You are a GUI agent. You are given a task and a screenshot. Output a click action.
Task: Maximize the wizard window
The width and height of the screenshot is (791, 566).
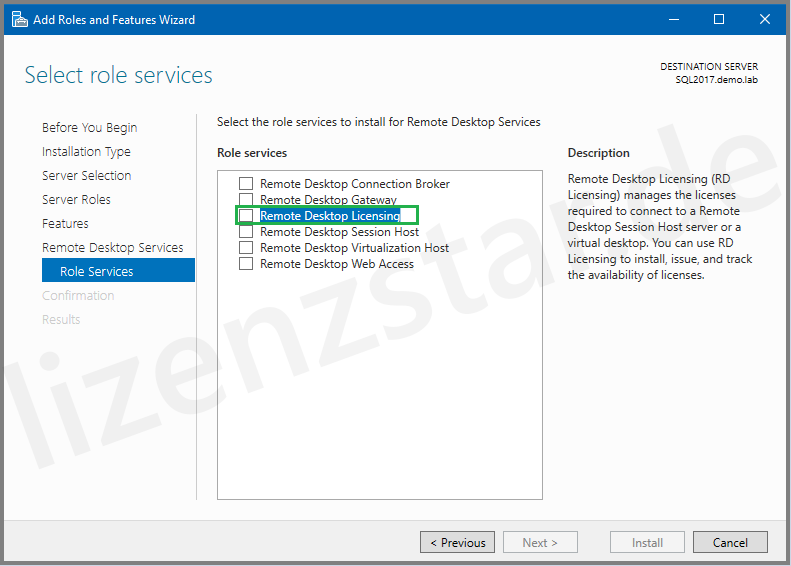coord(718,19)
